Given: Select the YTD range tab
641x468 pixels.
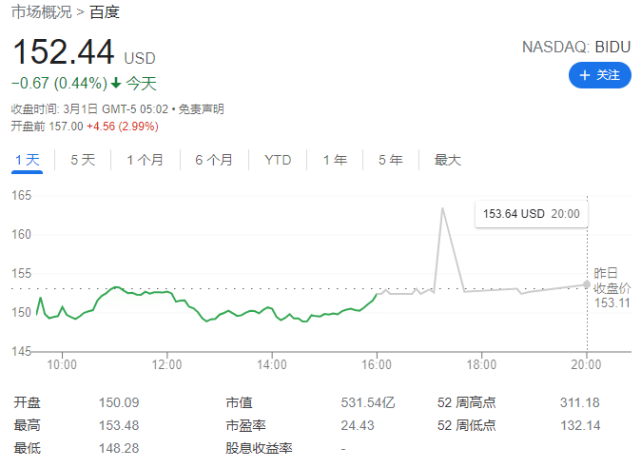Looking at the screenshot, I should pos(278,160).
